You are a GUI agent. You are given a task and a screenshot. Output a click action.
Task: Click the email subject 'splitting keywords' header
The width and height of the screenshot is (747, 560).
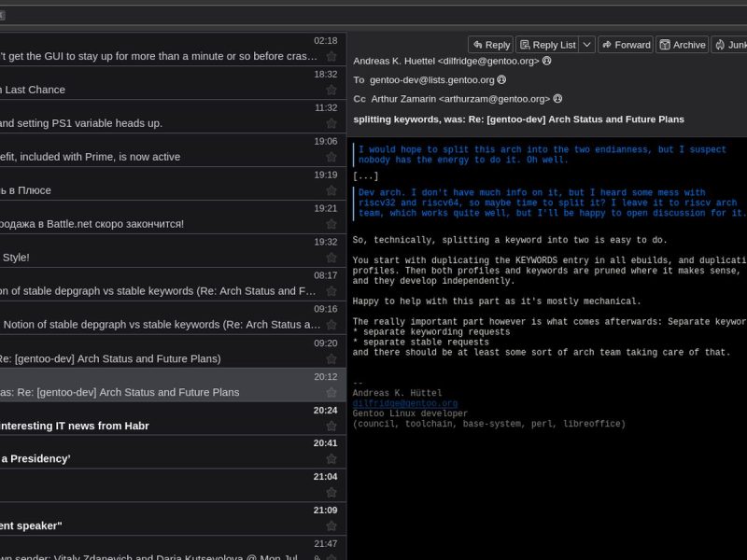tap(518, 119)
